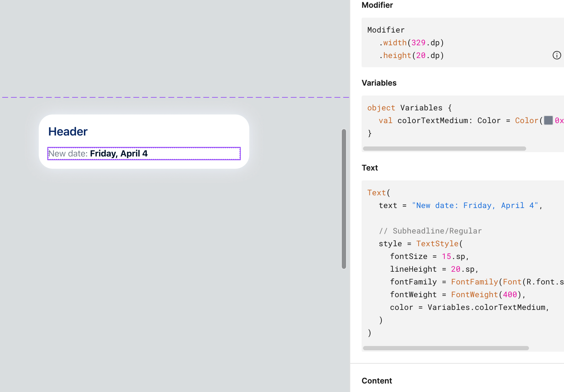This screenshot has height=392, width=564.
Task: Click the Variables code horizontal scrollbar
Action: point(444,149)
